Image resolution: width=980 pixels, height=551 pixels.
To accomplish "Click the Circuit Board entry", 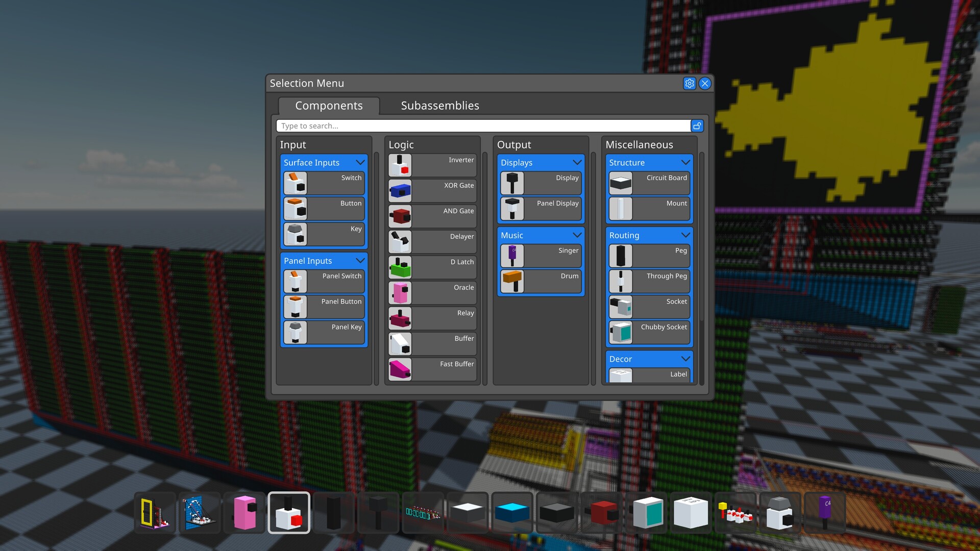I will [649, 183].
